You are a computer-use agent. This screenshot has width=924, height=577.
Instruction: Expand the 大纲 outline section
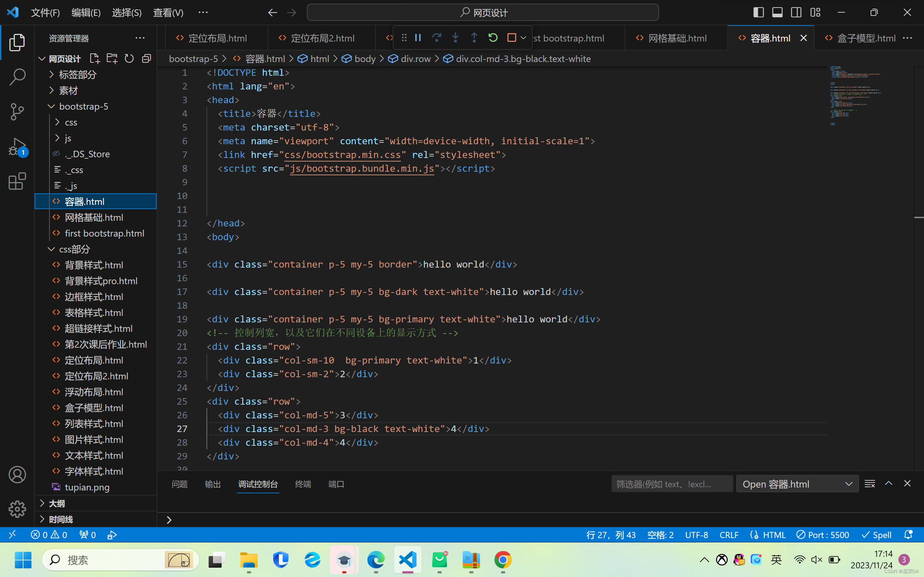[x=57, y=503]
